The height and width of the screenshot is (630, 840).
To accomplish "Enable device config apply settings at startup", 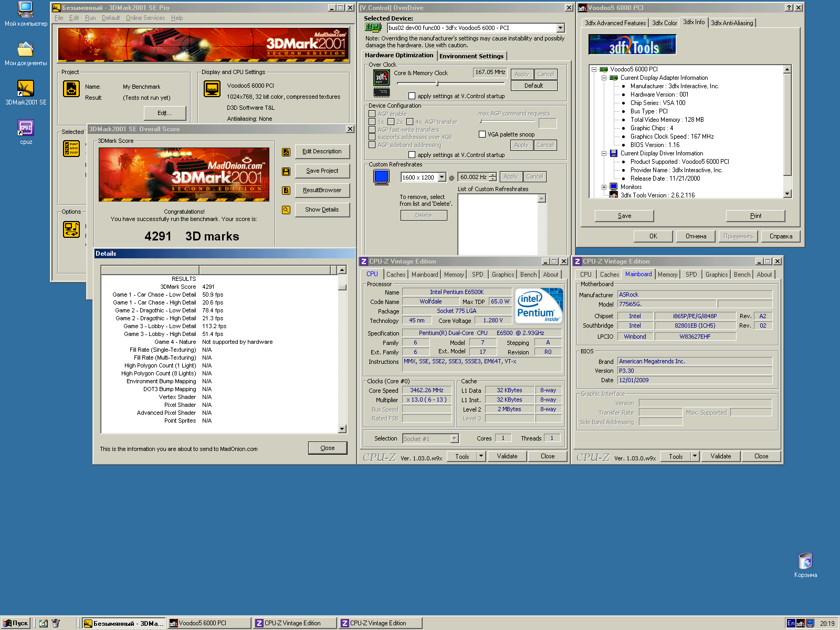I will click(x=412, y=155).
